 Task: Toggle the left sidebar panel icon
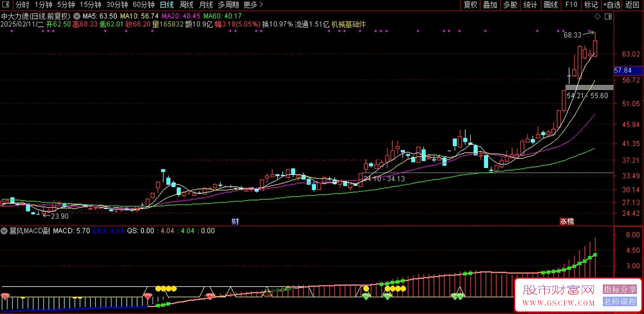pos(6,5)
